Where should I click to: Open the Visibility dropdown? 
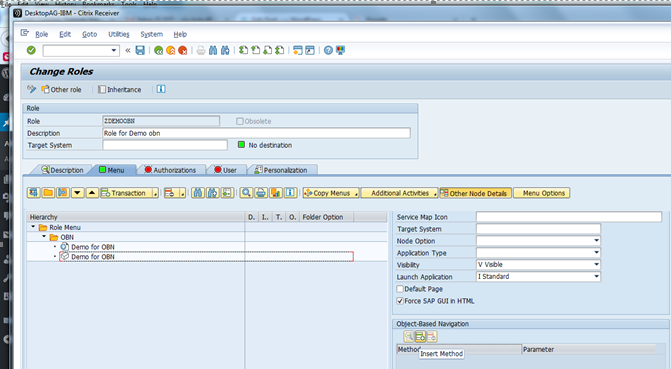[596, 265]
